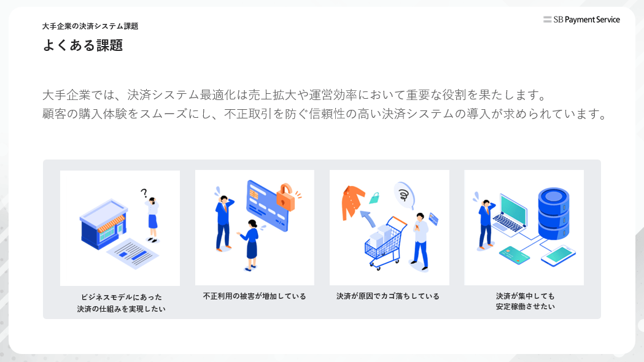Click the smartphone device illustration

tap(558, 255)
